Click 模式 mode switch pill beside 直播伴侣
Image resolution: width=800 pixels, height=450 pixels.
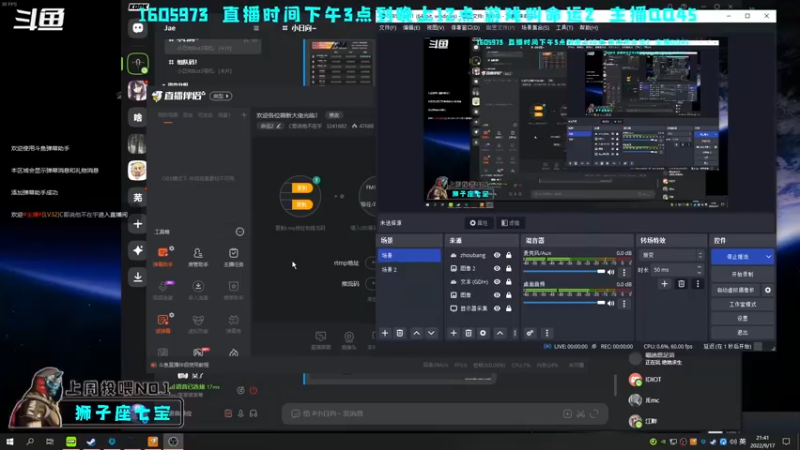[221, 96]
